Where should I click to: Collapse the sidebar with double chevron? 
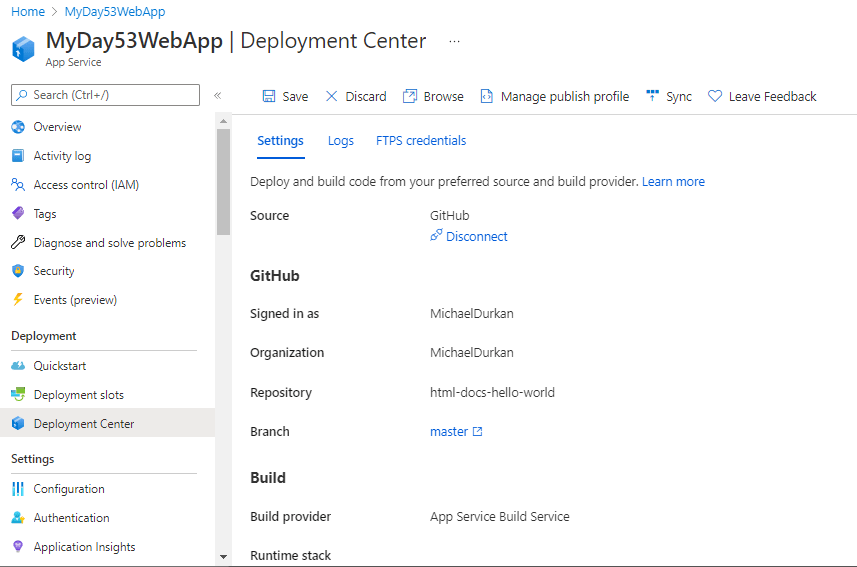click(217, 95)
